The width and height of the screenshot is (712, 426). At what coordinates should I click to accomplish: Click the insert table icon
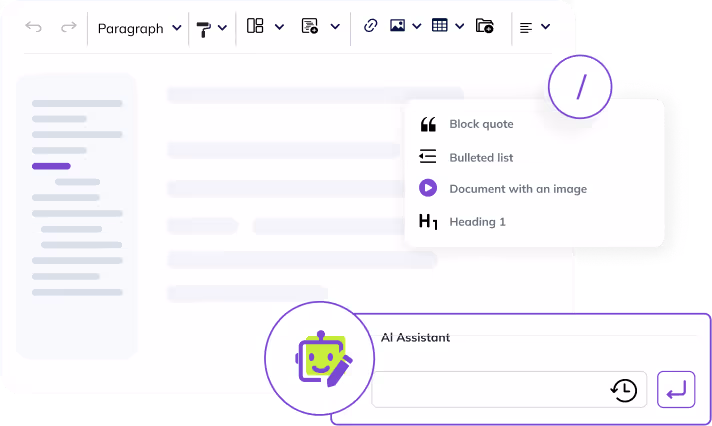[x=439, y=27]
